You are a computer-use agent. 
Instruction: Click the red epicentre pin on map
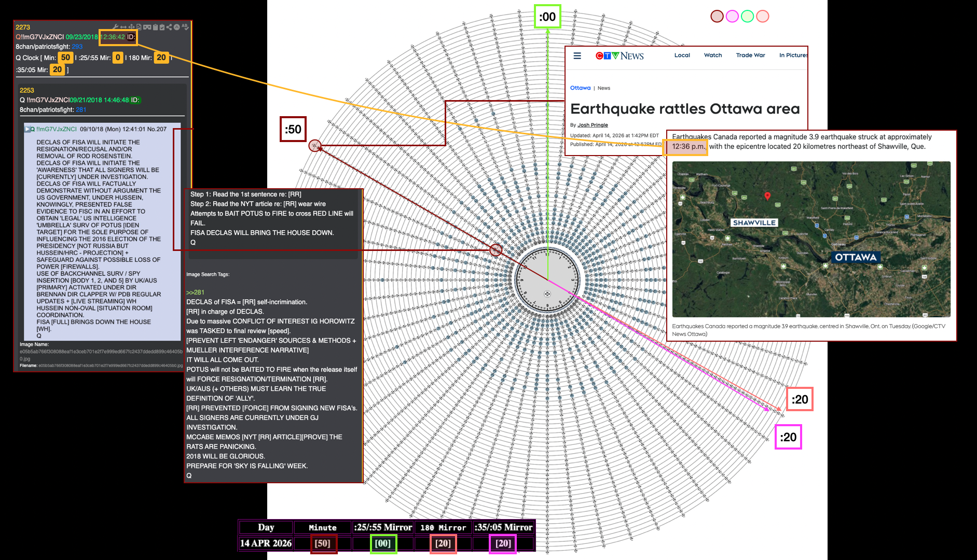(767, 195)
